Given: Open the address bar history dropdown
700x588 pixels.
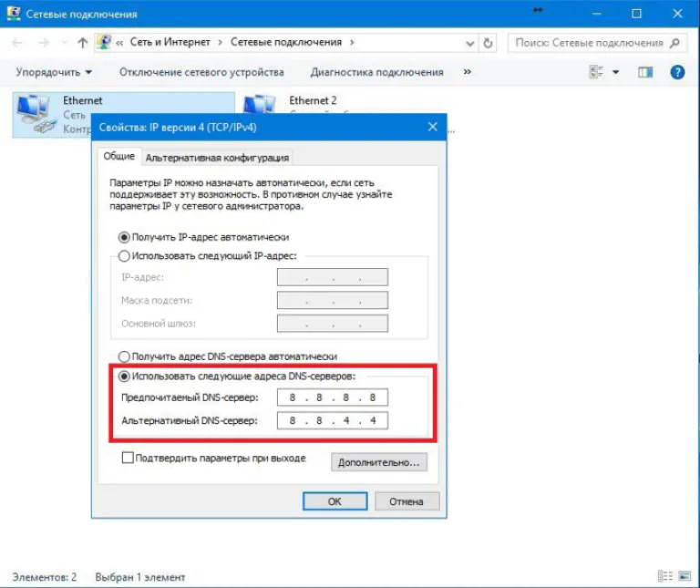Looking at the screenshot, I should tap(469, 44).
